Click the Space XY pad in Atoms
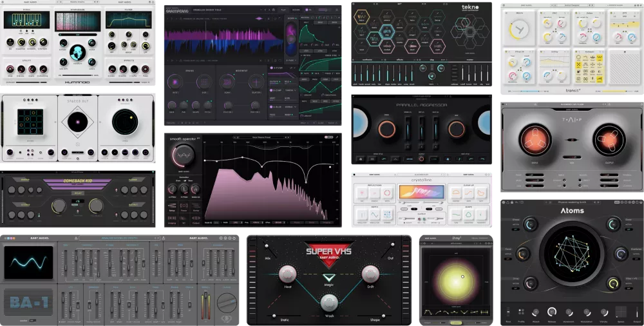 point(621,312)
